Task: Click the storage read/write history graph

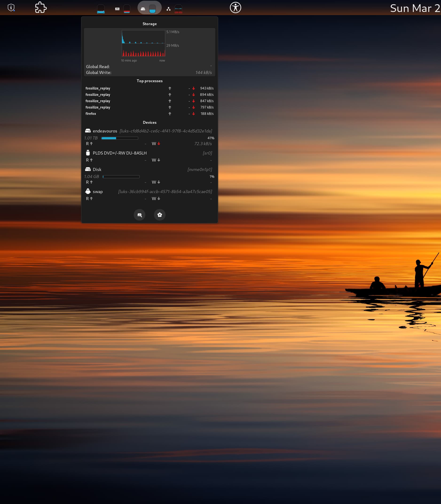Action: click(x=143, y=43)
